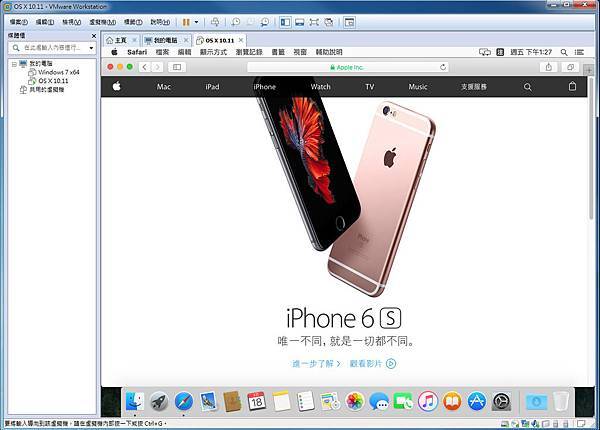
Task: Show all tabs button in Safari
Action: click(x=571, y=67)
